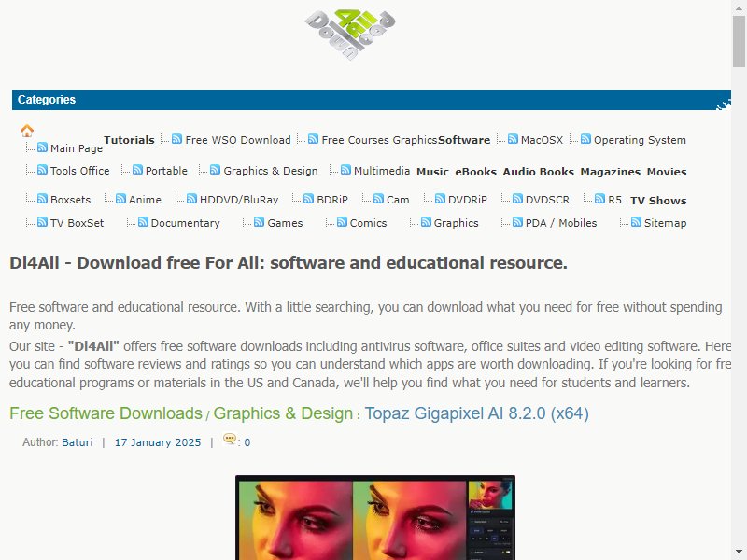This screenshot has height=560, width=747.
Task: Click the RSS icon beside Documentary
Action: [x=143, y=222]
